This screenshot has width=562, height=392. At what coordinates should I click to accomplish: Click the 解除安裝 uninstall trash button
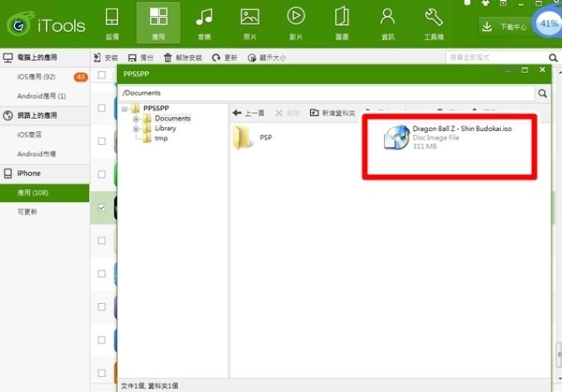point(183,58)
